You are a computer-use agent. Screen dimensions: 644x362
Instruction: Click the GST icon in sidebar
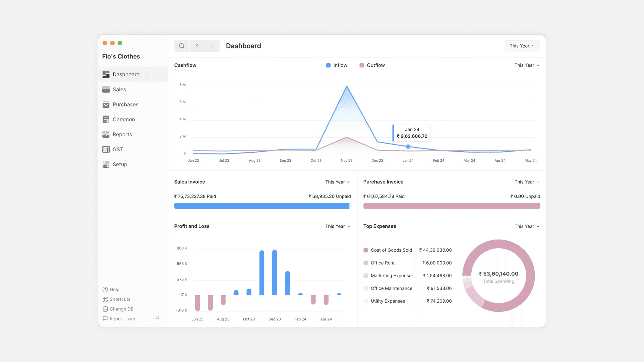click(106, 149)
